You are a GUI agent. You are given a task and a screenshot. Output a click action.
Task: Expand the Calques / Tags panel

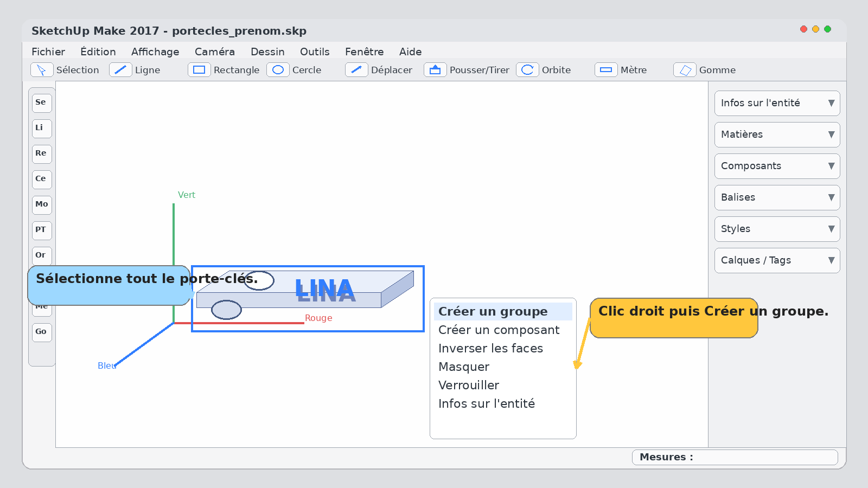point(777,260)
